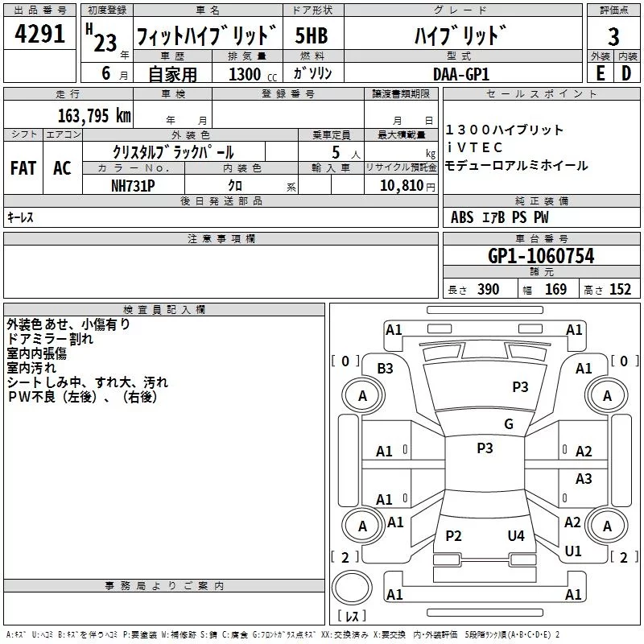This screenshot has height=644, width=644.
Task: Click the interior rating "D"
Action: click(x=626, y=73)
